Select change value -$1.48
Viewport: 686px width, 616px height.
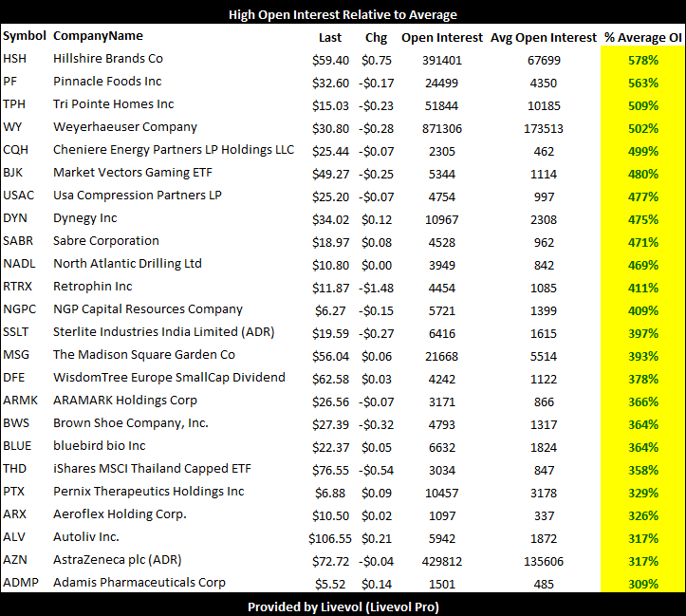point(377,289)
